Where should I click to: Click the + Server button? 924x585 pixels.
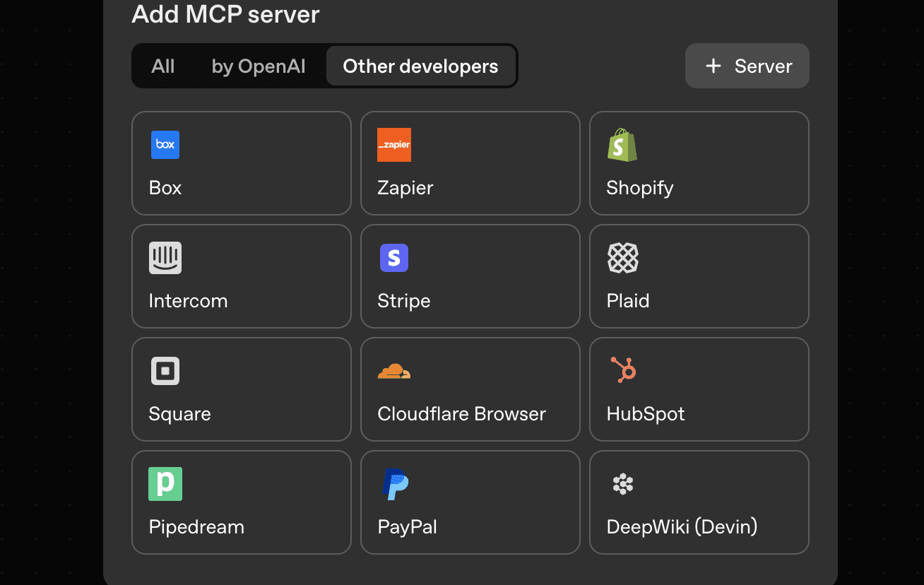pos(747,66)
